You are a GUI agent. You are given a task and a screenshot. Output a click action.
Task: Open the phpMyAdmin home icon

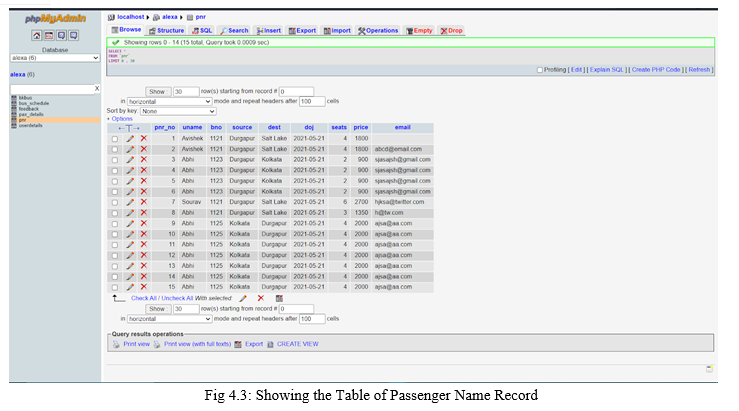coord(36,35)
